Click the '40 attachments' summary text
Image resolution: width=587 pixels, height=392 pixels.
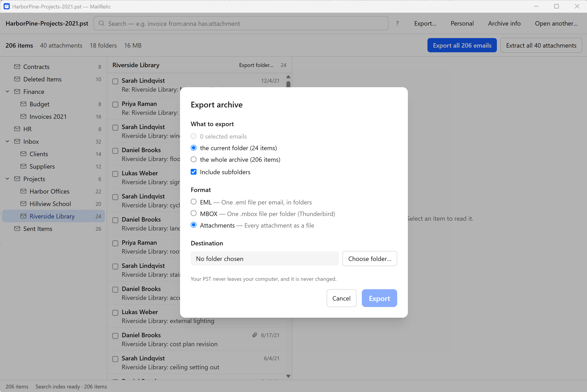pyautogui.click(x=61, y=46)
